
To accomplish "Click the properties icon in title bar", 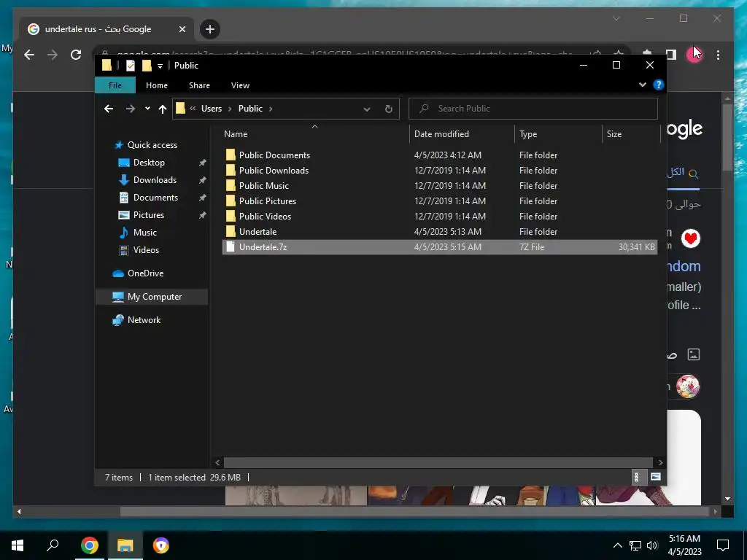I will pos(131,65).
